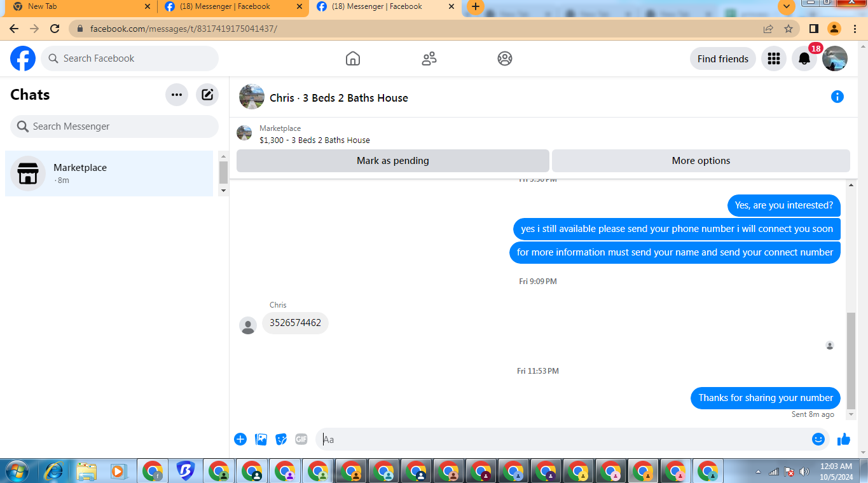Open conversation information icon
The width and height of the screenshot is (868, 483).
[x=837, y=97]
